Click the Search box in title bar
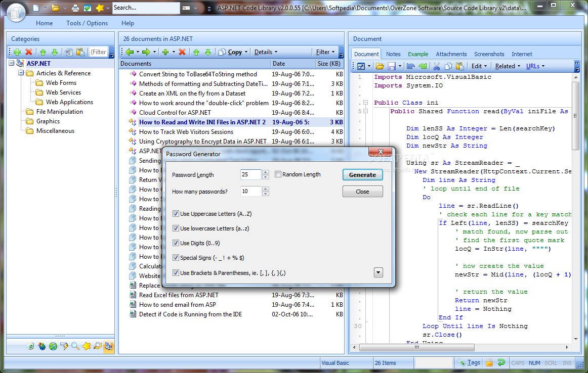Image resolution: width=588 pixels, height=373 pixels. 146,8
